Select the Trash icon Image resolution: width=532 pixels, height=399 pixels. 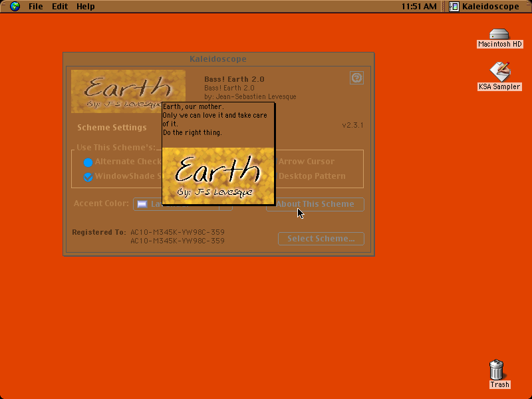[499, 374]
